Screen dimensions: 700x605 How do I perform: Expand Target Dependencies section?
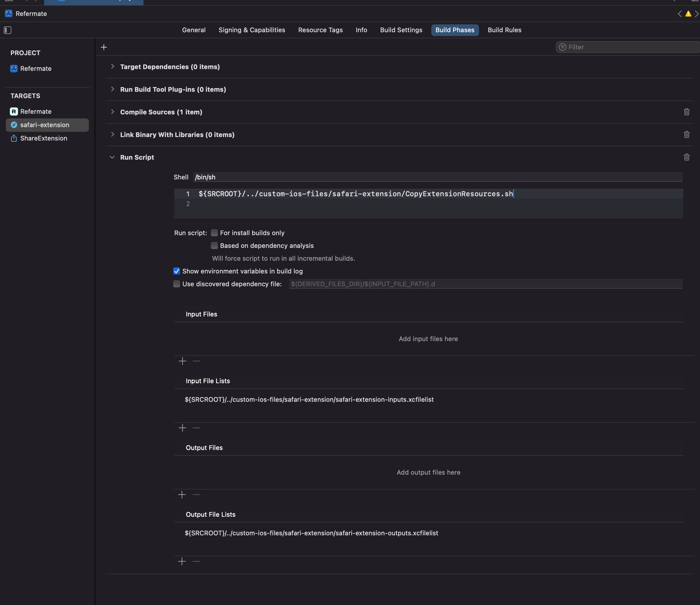pos(112,67)
